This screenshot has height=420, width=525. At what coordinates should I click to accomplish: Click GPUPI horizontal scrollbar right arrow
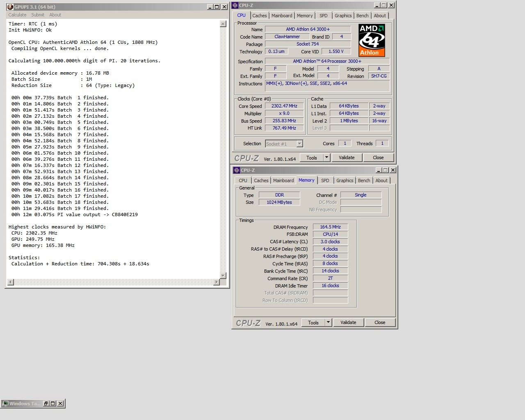click(217, 282)
